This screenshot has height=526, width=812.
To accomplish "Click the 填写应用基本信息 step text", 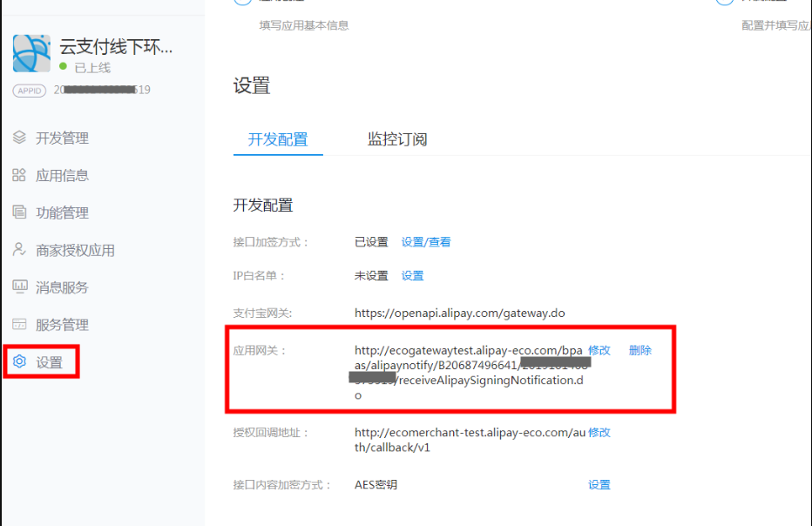I will pos(304,25).
